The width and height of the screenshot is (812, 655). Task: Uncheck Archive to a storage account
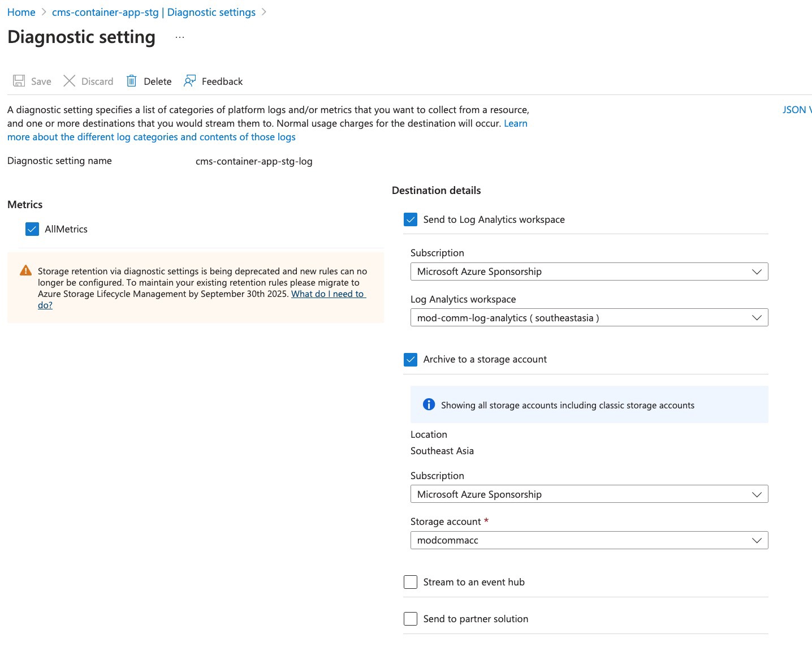click(411, 359)
